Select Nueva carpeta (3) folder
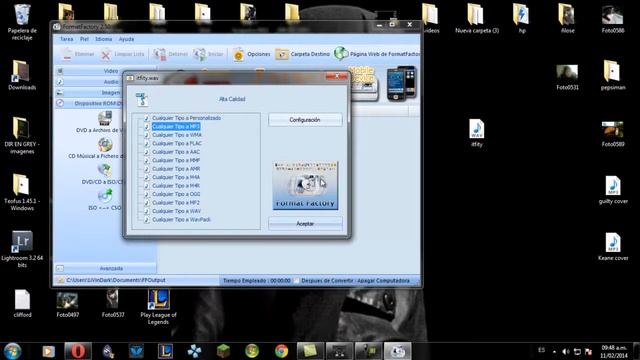640x360 pixels. (477, 19)
